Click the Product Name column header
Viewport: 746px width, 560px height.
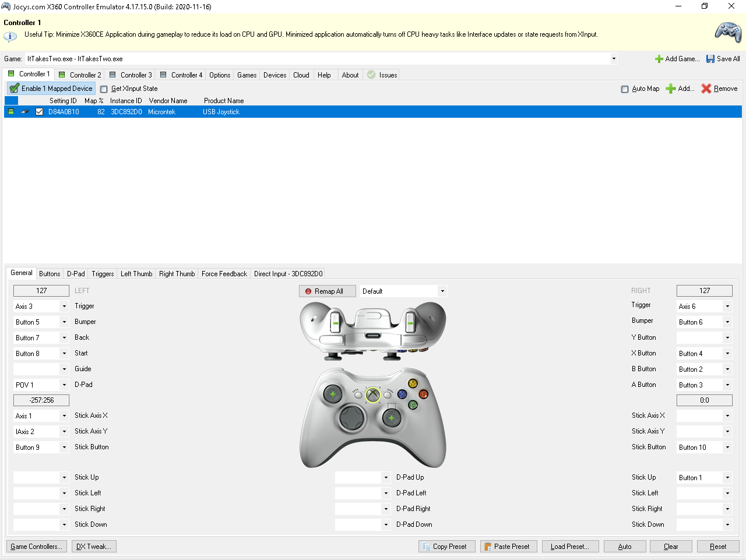tap(224, 101)
